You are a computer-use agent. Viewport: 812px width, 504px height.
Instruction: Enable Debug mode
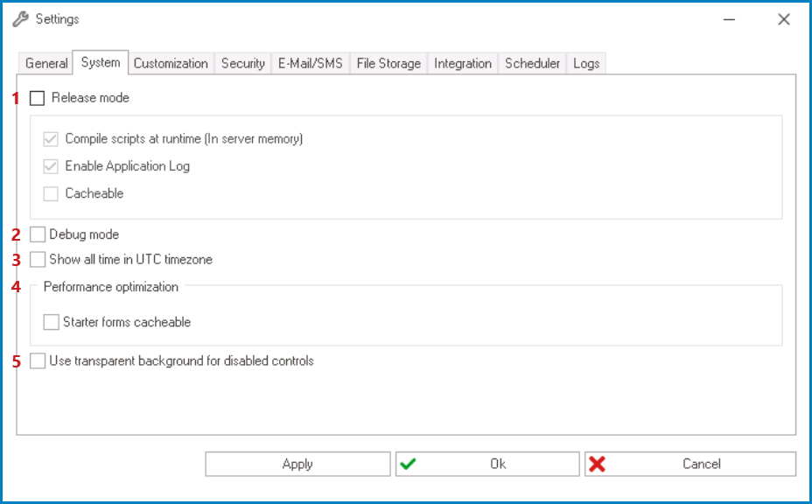[x=36, y=234]
